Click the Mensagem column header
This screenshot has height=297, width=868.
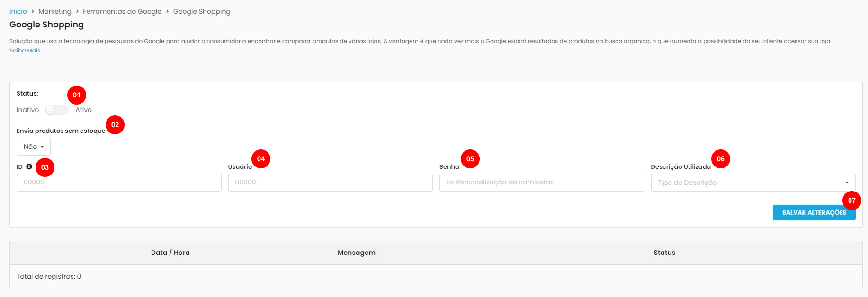(357, 253)
